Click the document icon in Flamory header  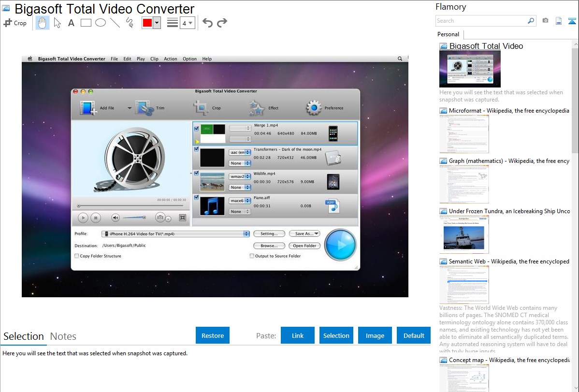(559, 21)
